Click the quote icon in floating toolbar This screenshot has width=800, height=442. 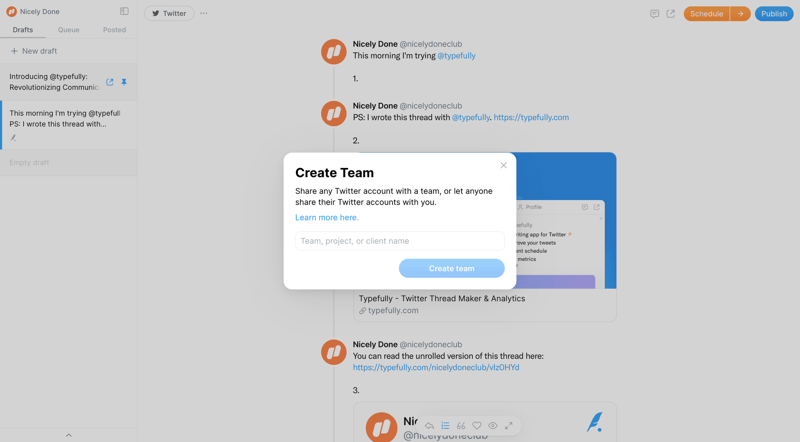461,426
